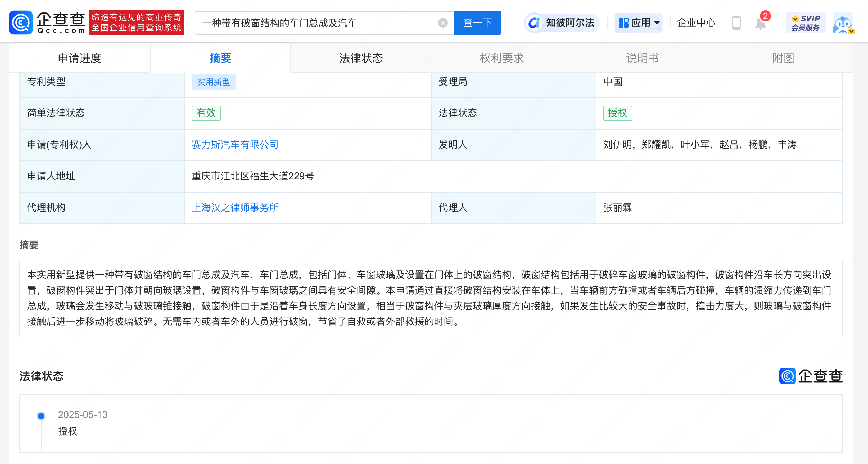Switch to the 法律状态 tab
The image size is (868, 464).
[361, 58]
